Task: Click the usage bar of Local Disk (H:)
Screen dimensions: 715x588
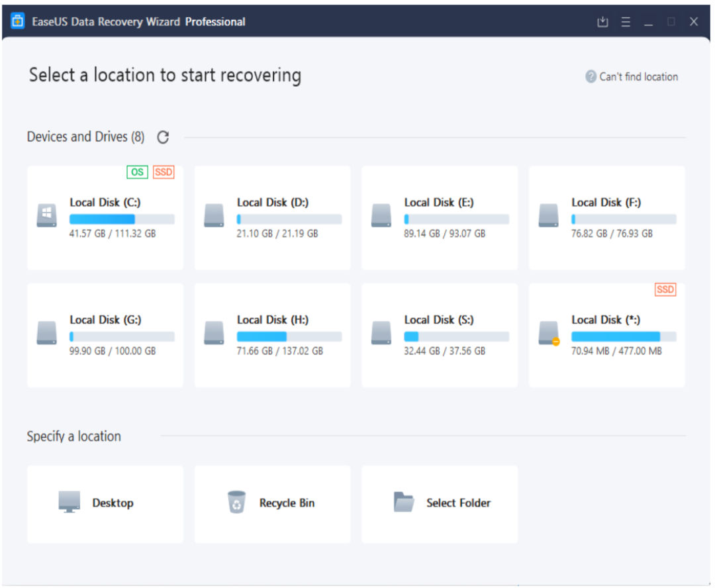Action: tap(289, 336)
